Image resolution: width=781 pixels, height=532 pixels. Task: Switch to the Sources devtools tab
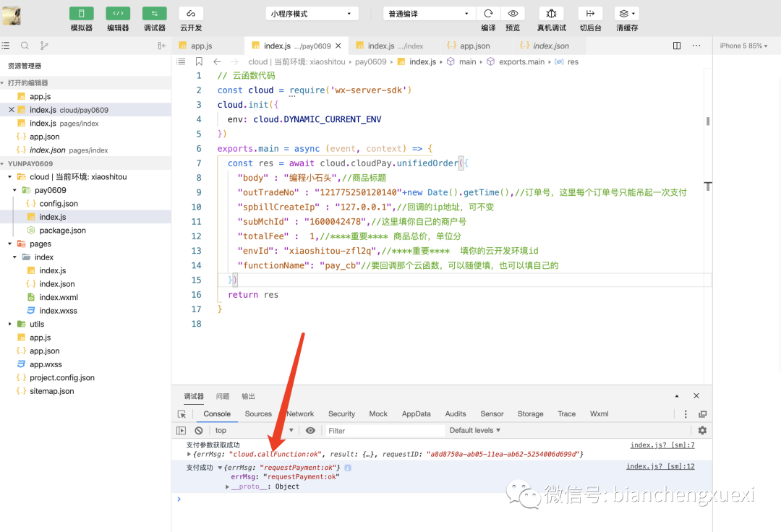click(x=258, y=414)
